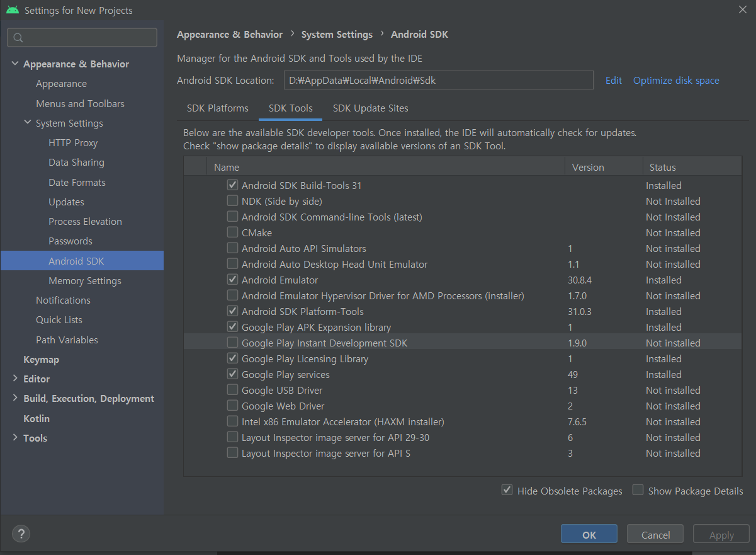Uncheck the Android Emulator package

232,280
